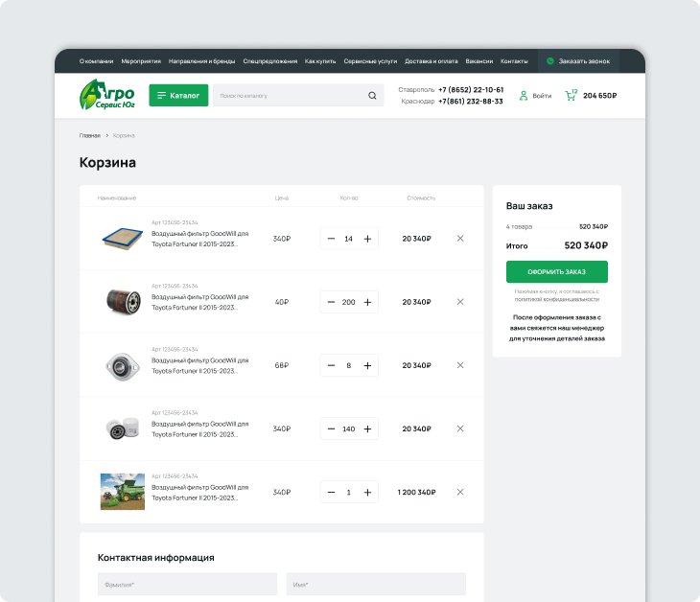Click the search magnifier icon
Screen dimensions: 700x602
(372, 96)
